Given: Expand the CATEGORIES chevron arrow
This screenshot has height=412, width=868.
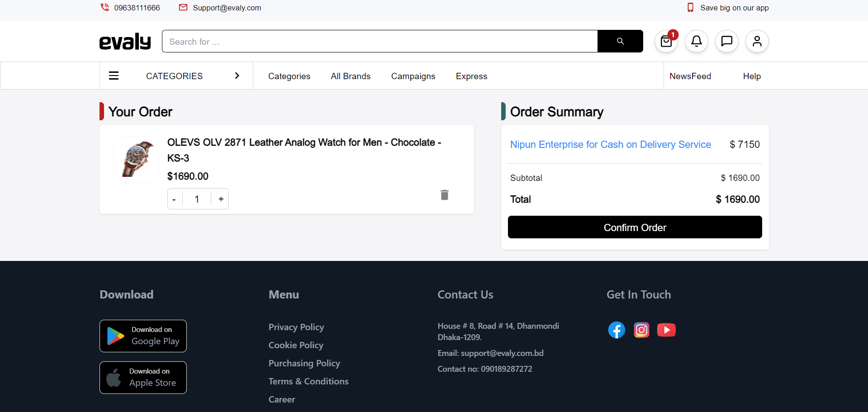Looking at the screenshot, I should 237,76.
